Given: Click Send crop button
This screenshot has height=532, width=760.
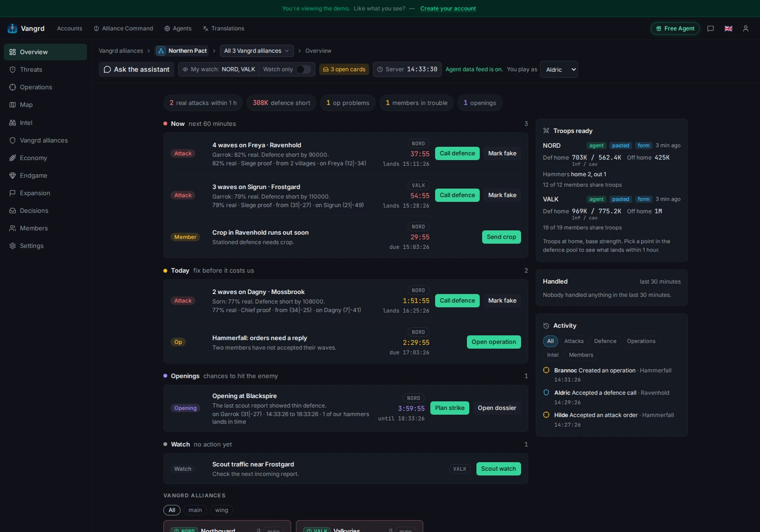Looking at the screenshot, I should tap(501, 237).
